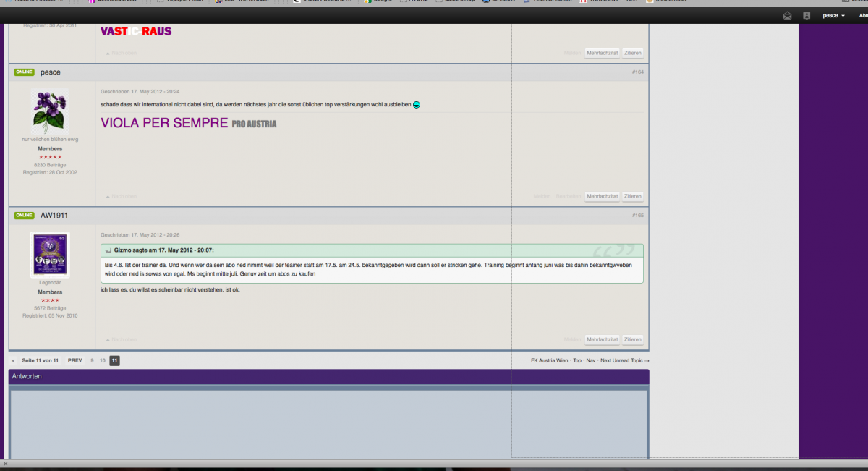This screenshot has width=868, height=471.
Task: Click pesce's violet flower avatar
Action: [50, 111]
